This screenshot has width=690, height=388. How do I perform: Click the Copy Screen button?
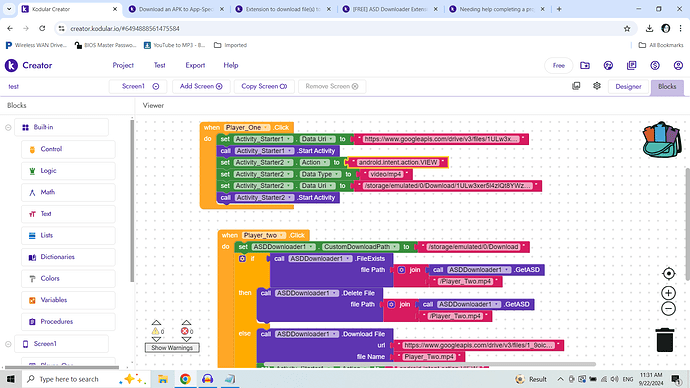click(264, 86)
